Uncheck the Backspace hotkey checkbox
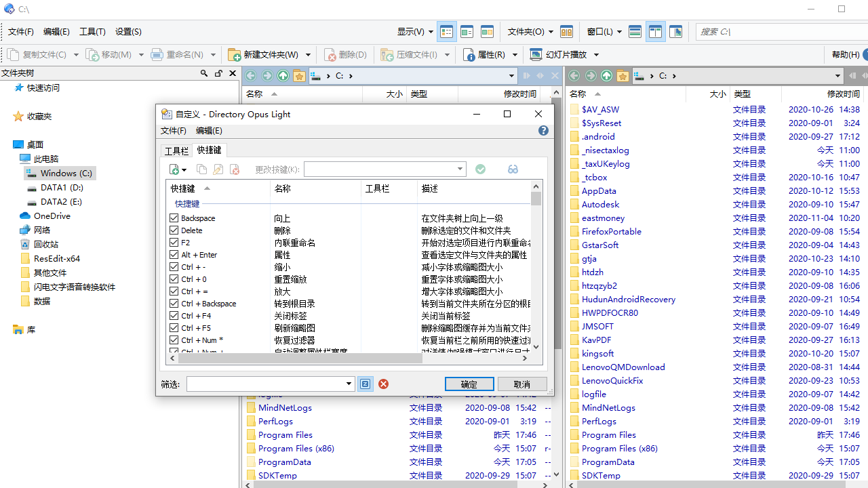This screenshot has width=868, height=488. [x=174, y=218]
